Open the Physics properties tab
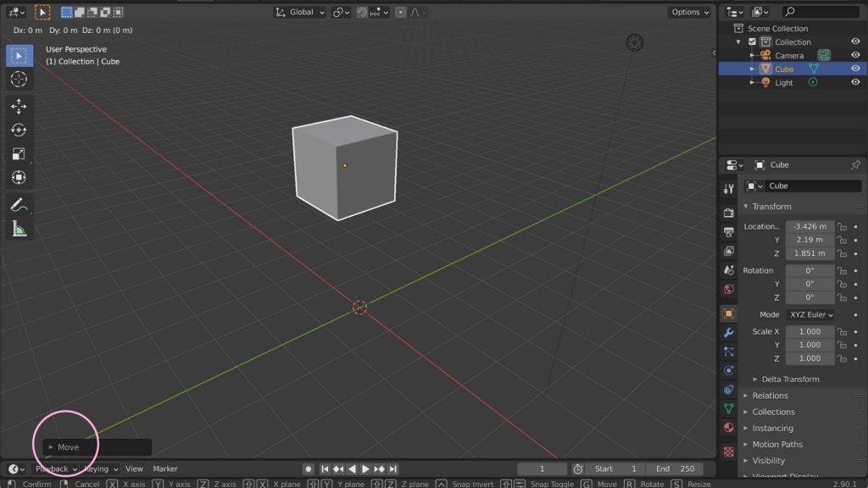Screen dimensions: 868x488 728,371
